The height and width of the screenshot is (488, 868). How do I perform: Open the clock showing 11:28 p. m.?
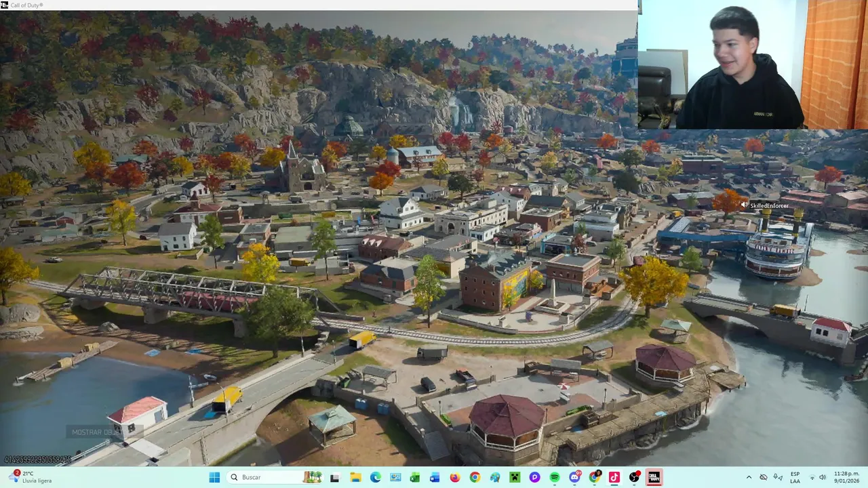(x=846, y=477)
